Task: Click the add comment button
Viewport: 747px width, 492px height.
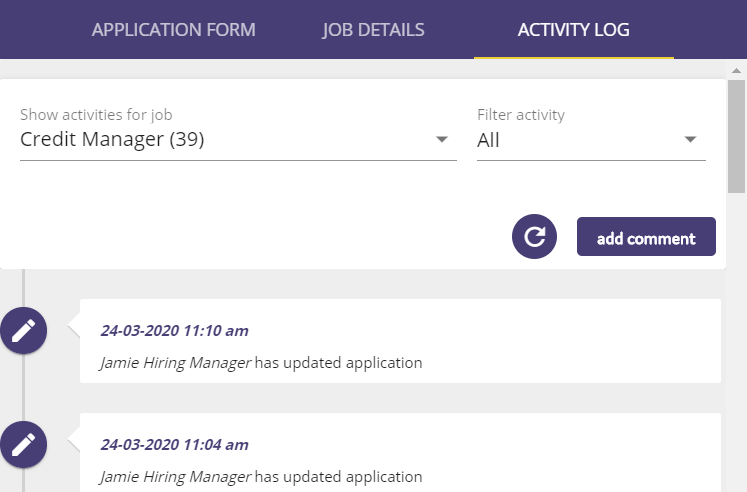Action: [x=646, y=237]
